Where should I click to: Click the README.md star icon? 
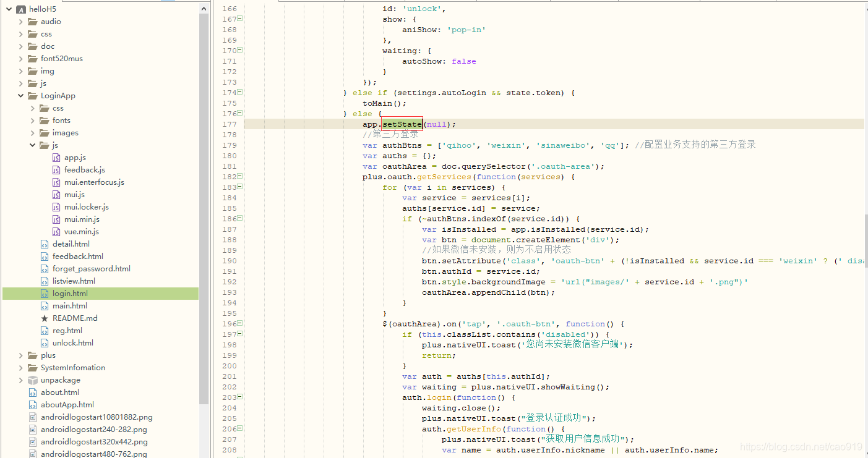tap(45, 318)
